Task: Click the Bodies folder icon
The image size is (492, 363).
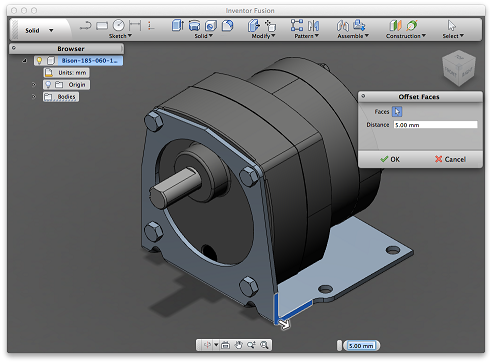Action: point(49,97)
